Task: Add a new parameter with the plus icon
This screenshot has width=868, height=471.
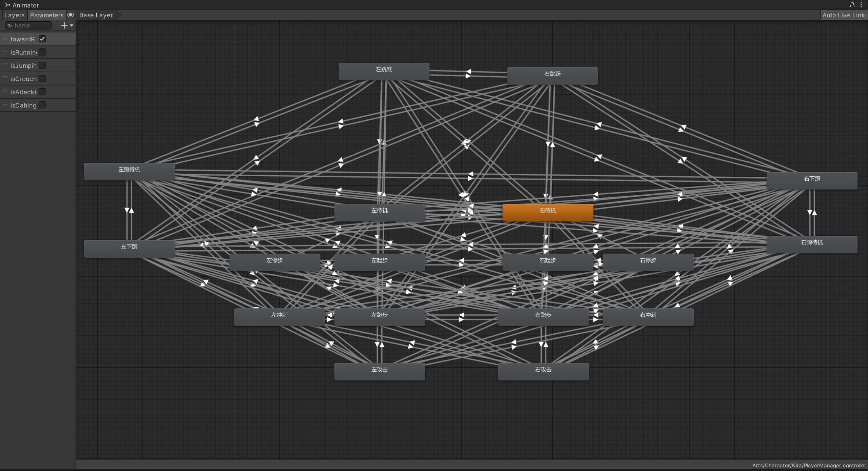Action: click(64, 25)
